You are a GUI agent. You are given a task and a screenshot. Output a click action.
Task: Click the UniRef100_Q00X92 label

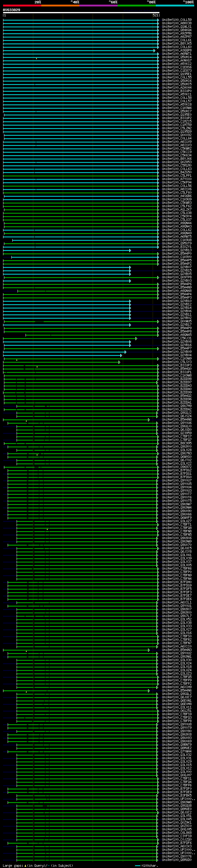pyautogui.click(x=176, y=135)
